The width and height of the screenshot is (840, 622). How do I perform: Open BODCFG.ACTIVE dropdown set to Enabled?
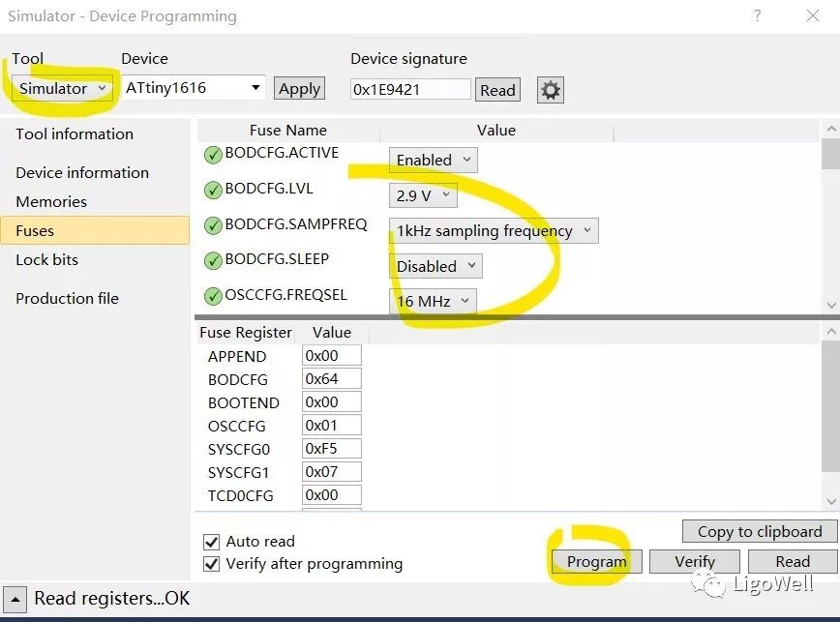[433, 160]
